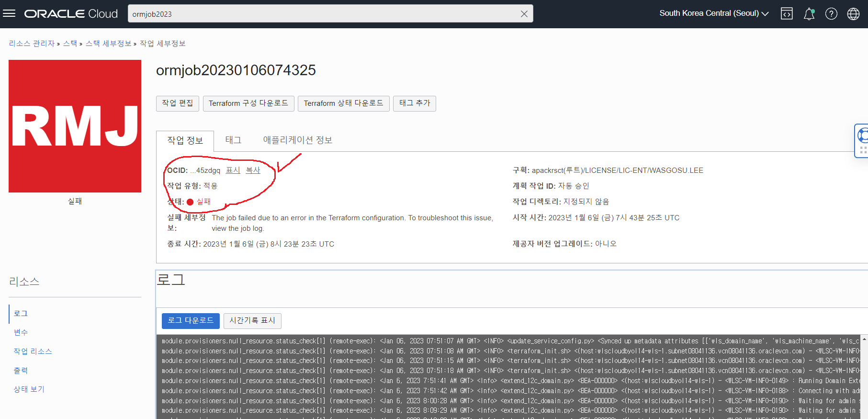The image size is (868, 419).
Task: Click the red RMJ job thumbnail
Action: click(x=75, y=126)
